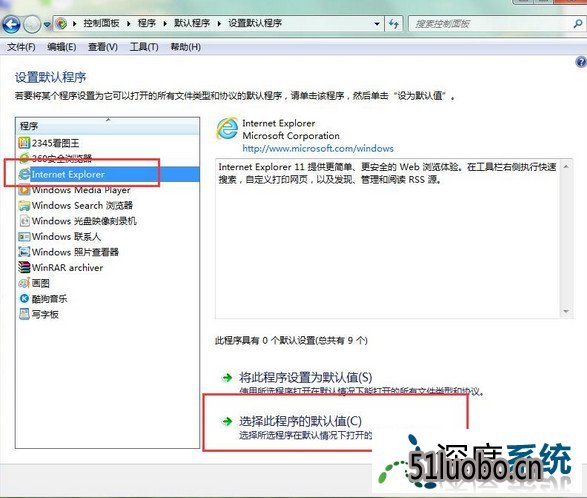Select the WinRAR archiver icon
This screenshot has width=587, height=498.
24,267
